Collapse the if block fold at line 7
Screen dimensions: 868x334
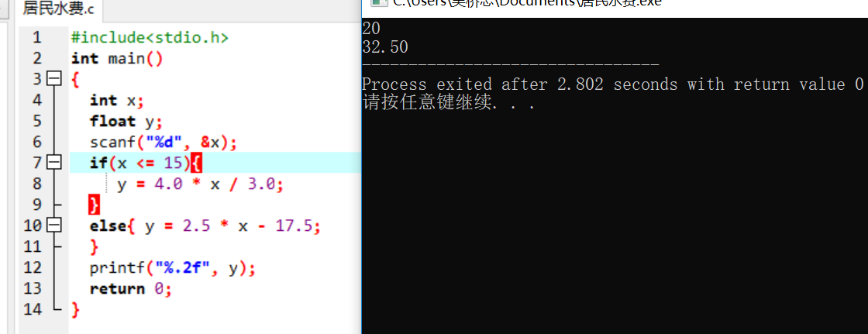coord(53,162)
